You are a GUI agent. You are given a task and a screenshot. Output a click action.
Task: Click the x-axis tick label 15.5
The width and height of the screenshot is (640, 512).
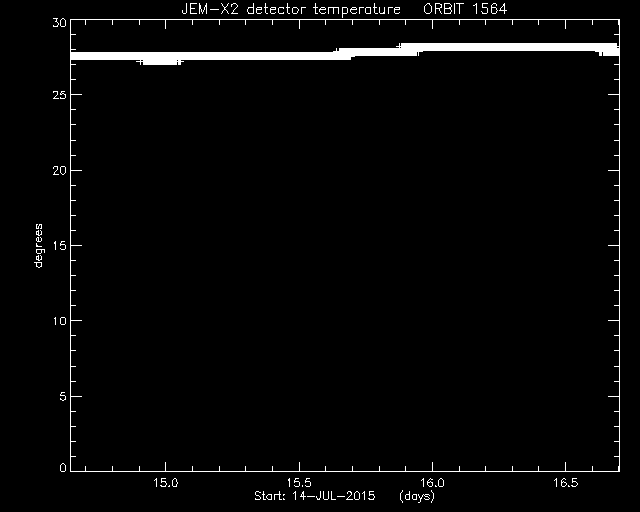click(299, 483)
